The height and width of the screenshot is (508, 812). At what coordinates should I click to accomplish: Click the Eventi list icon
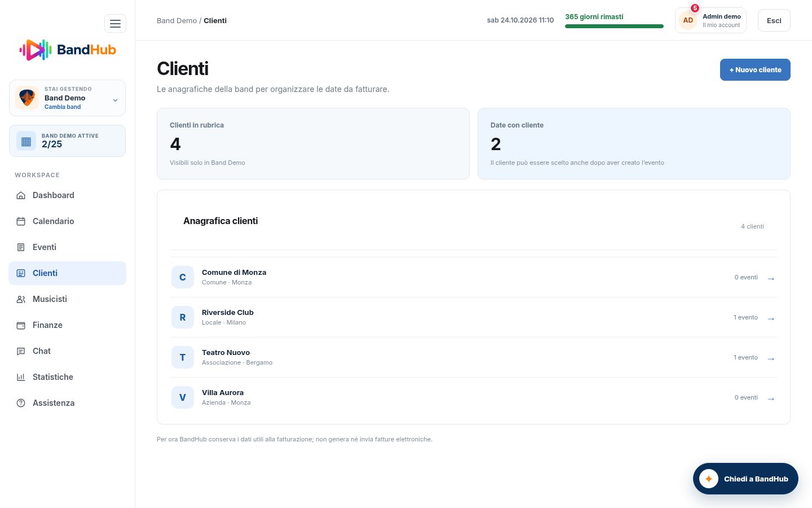[21, 247]
